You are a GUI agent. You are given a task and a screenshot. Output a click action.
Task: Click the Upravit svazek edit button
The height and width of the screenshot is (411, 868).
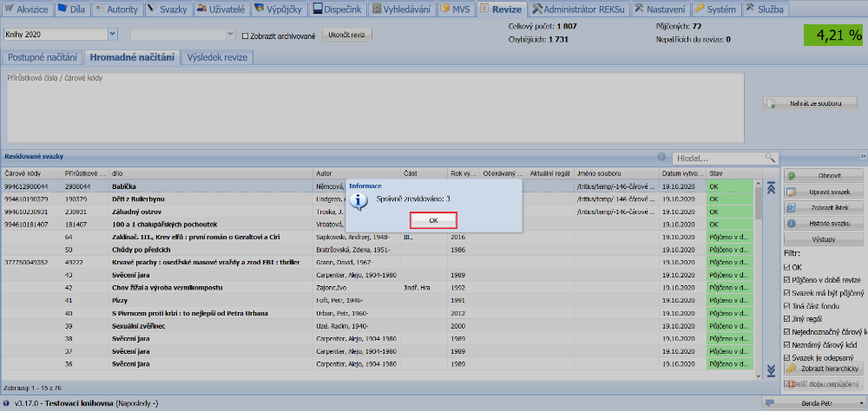click(824, 192)
